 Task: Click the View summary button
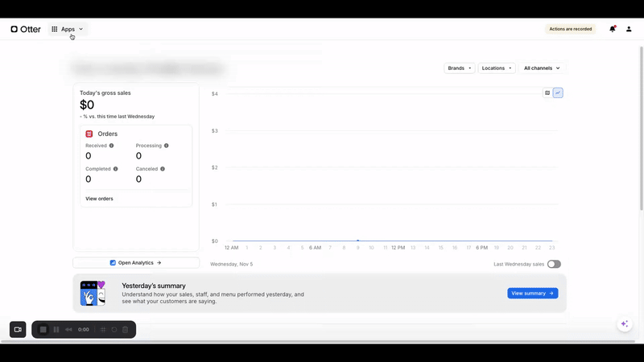[532, 294]
